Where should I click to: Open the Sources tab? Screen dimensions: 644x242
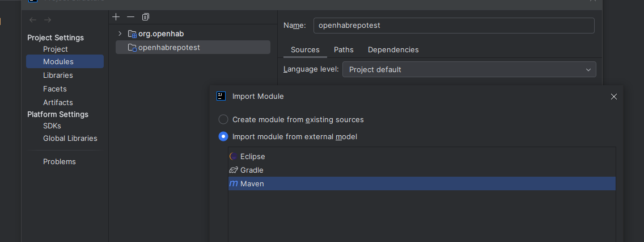click(305, 49)
